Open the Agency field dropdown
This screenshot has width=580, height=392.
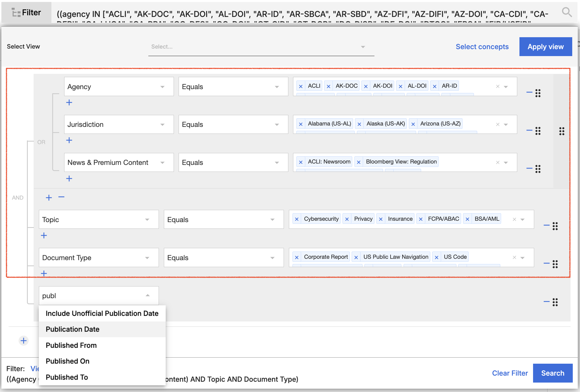(119, 87)
